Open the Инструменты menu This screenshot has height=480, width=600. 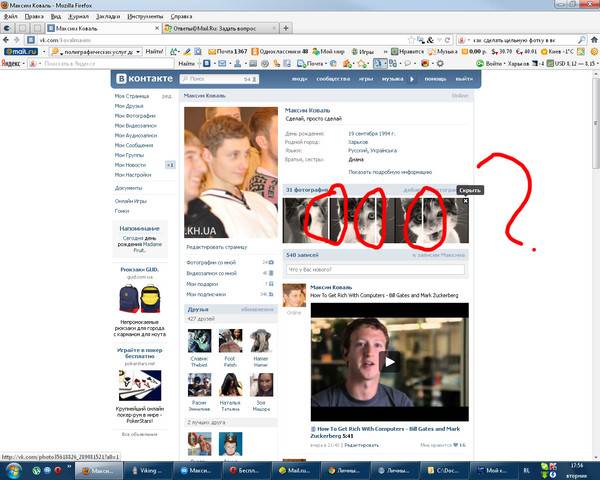[145, 16]
